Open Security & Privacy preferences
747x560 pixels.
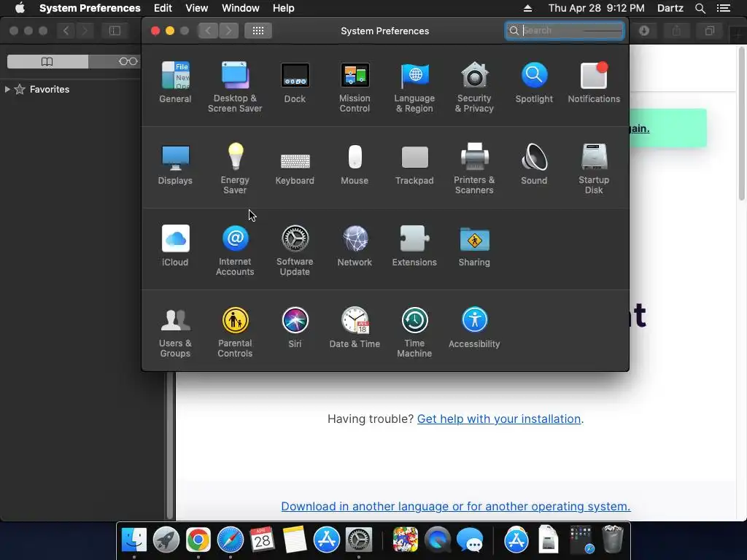474,87
